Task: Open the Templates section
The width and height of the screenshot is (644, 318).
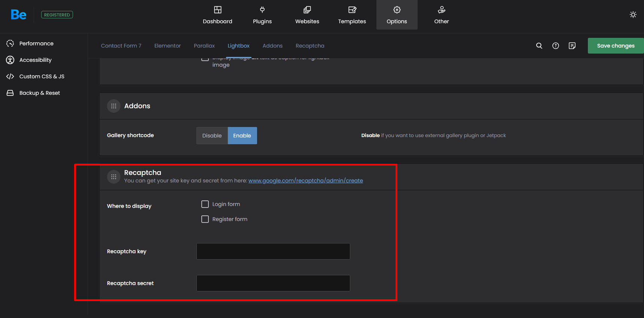Action: click(352, 15)
